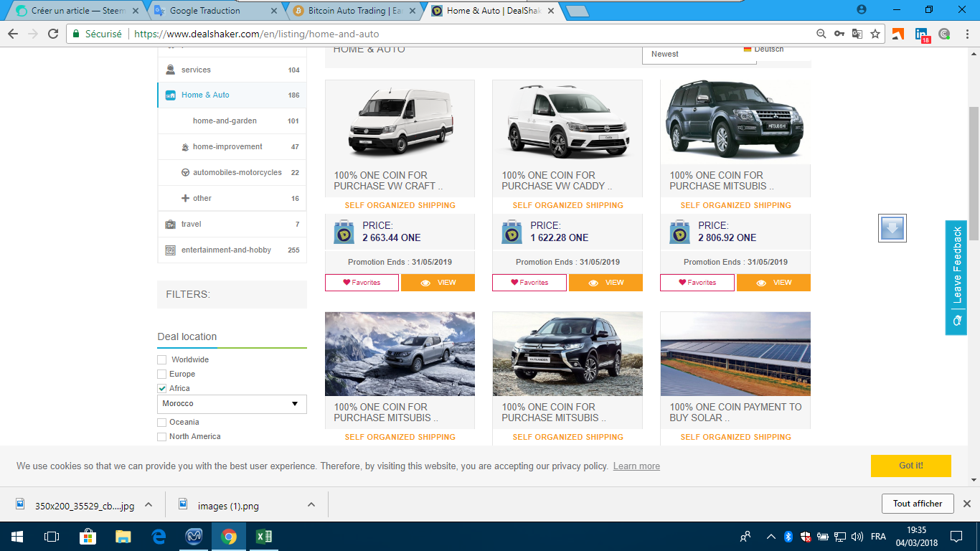This screenshot has height=551, width=980.
Task: Add the VW Caddy deal to Favorites
Action: (529, 283)
